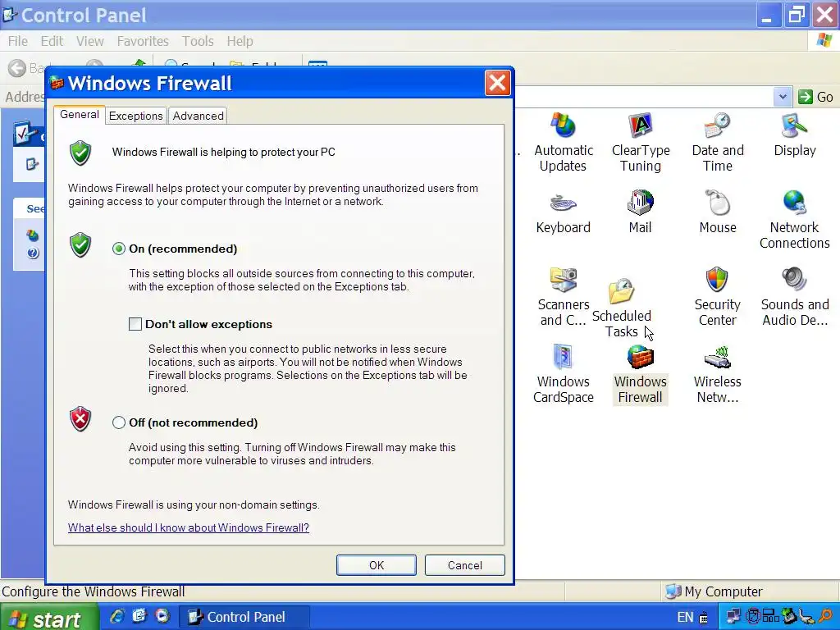Click the Start button

[49, 617]
